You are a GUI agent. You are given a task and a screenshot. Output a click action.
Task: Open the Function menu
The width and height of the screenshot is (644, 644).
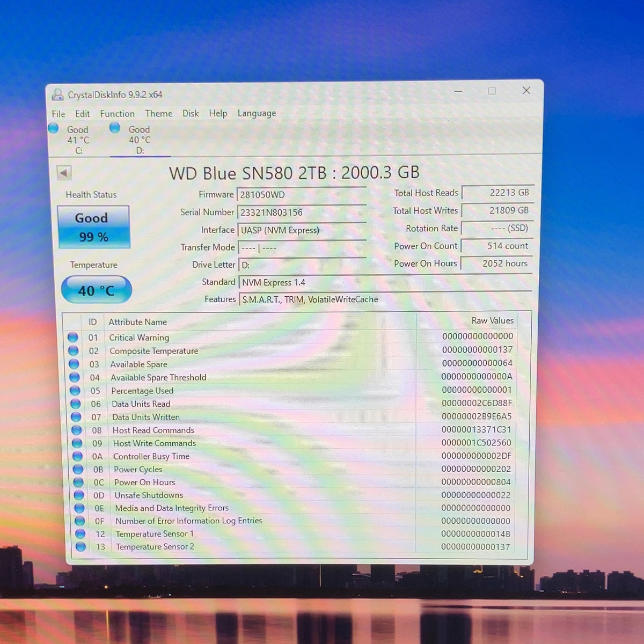pyautogui.click(x=118, y=114)
